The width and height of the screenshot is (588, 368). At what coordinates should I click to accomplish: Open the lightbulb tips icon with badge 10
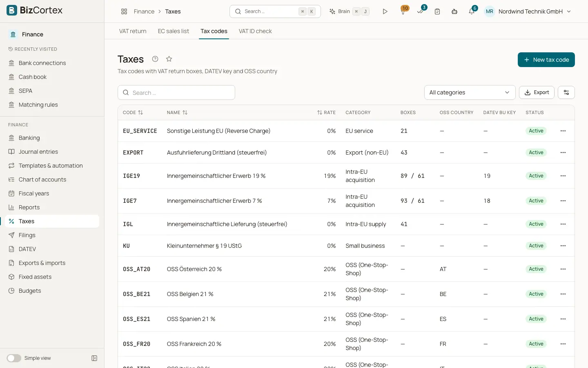[403, 11]
